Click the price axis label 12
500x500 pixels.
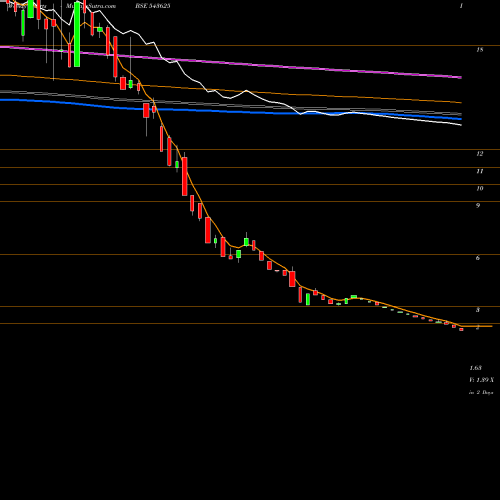[479, 154]
